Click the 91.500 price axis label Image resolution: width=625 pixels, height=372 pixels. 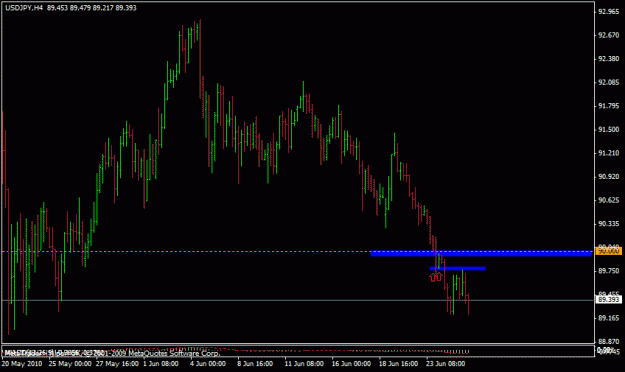(609, 130)
